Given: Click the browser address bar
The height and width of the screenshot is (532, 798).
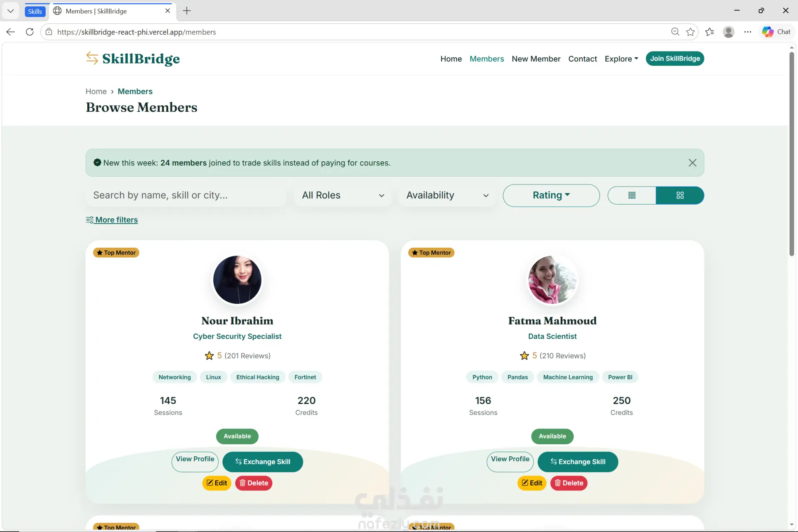Looking at the screenshot, I should pos(357,32).
